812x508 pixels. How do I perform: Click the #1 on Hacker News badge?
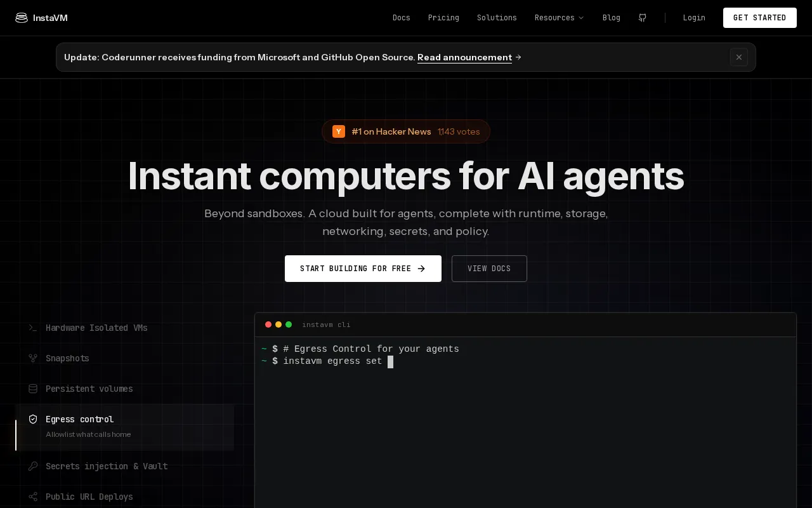pyautogui.click(x=406, y=131)
